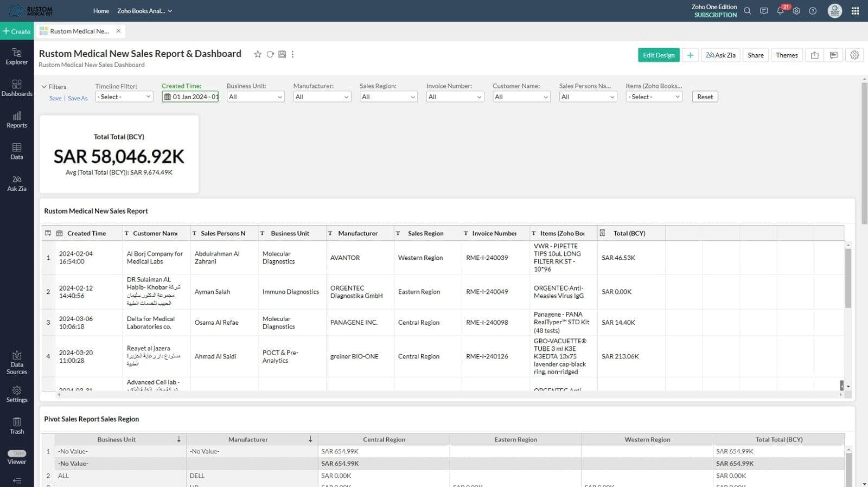
Task: Click the Total Total (BCY) KPI widget
Action: [119, 154]
